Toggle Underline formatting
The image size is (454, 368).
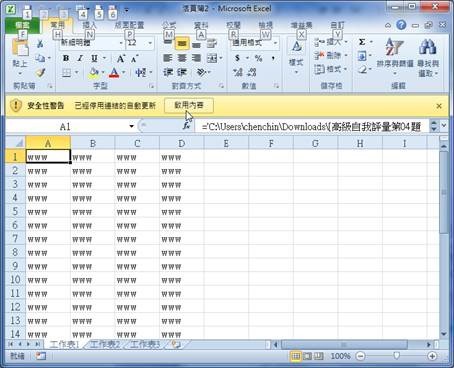pos(94,58)
